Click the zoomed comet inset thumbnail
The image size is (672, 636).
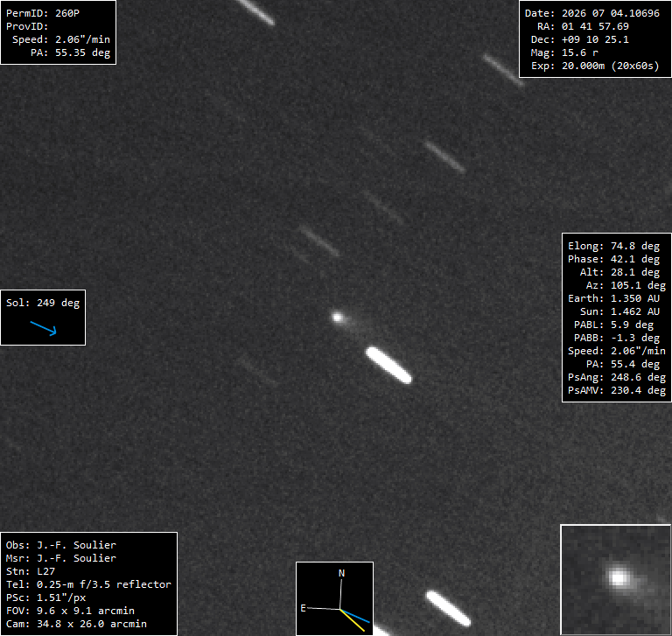point(615,579)
